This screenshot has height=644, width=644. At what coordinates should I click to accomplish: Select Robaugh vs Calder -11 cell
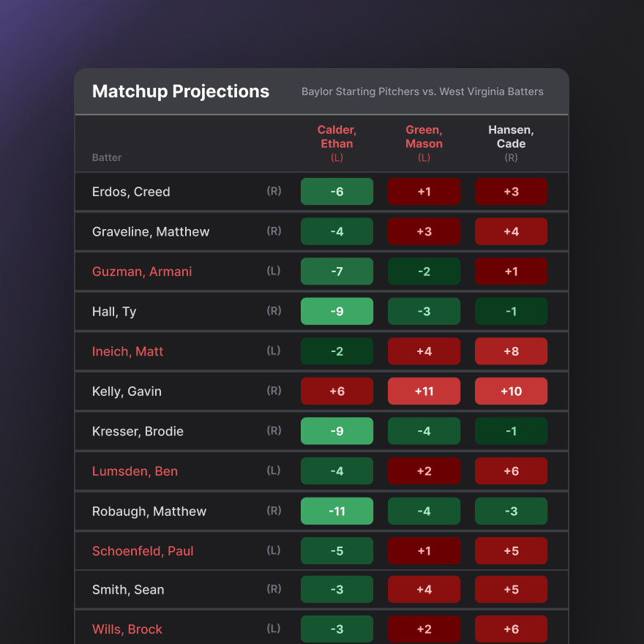(337, 512)
